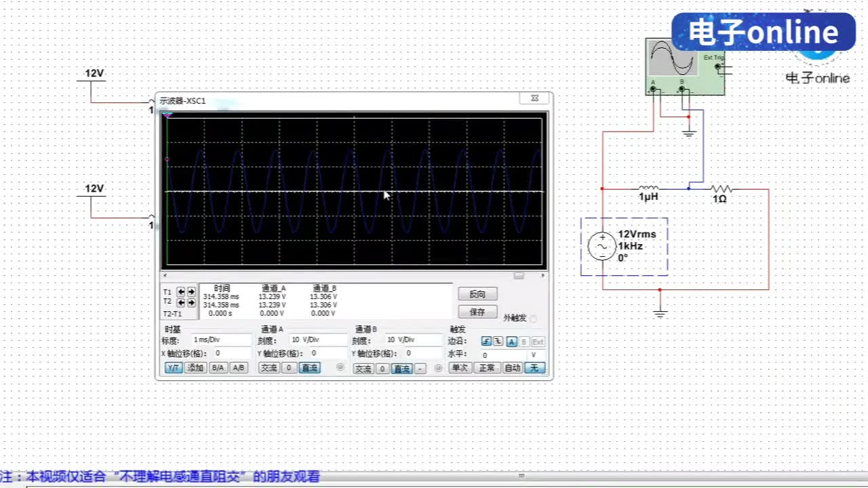868x488 pixels.
Task: Select the ground symbol below the AC source
Action: pyautogui.click(x=660, y=313)
